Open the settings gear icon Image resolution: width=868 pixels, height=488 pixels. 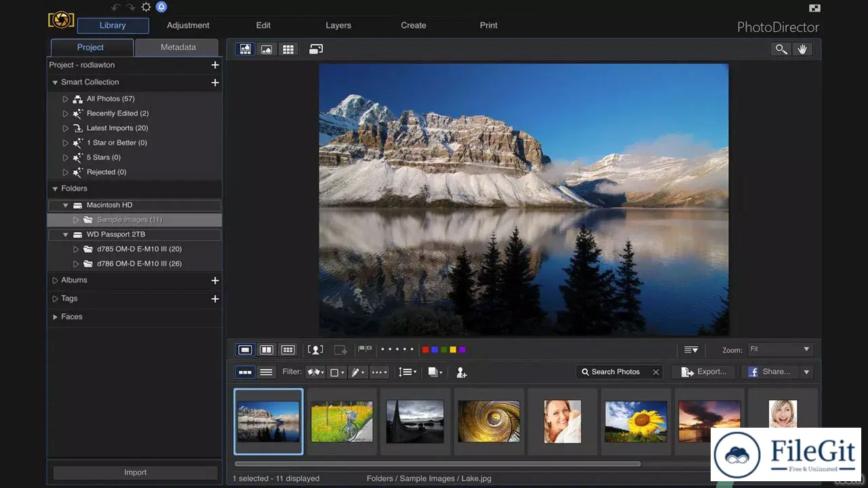click(146, 7)
